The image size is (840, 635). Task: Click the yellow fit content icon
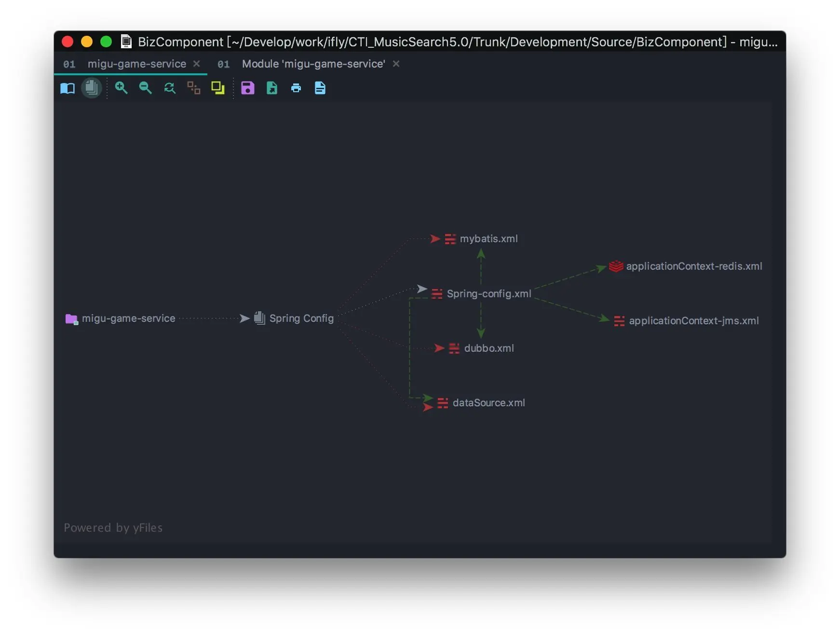pyautogui.click(x=218, y=88)
